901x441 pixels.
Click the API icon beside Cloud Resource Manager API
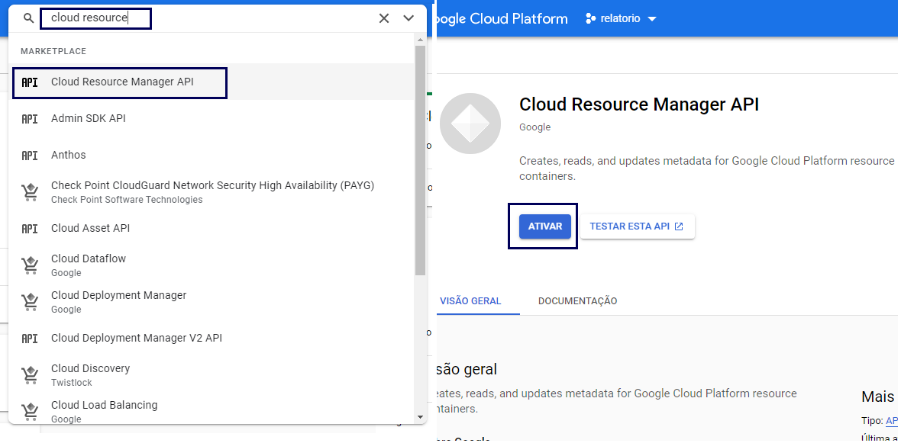pos(29,82)
